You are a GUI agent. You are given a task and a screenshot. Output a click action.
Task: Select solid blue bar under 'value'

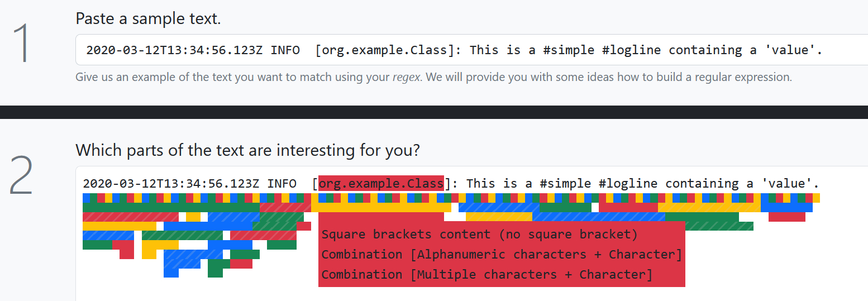click(786, 207)
